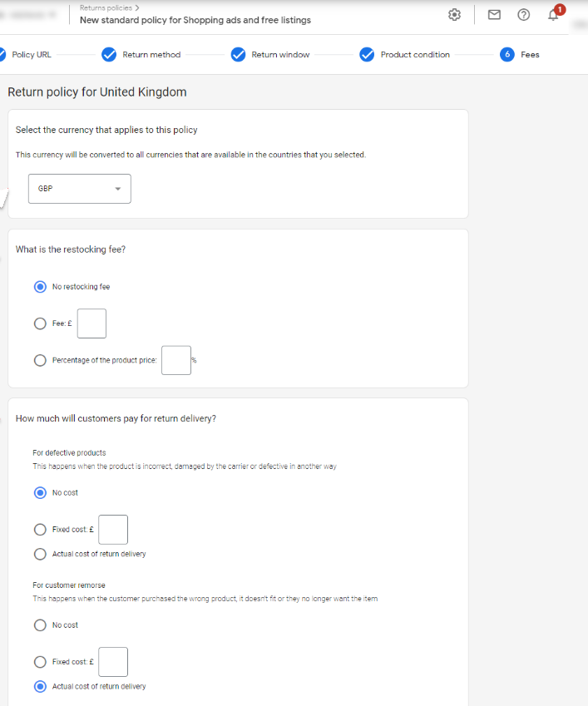Click the Fees step number icon

[507, 55]
